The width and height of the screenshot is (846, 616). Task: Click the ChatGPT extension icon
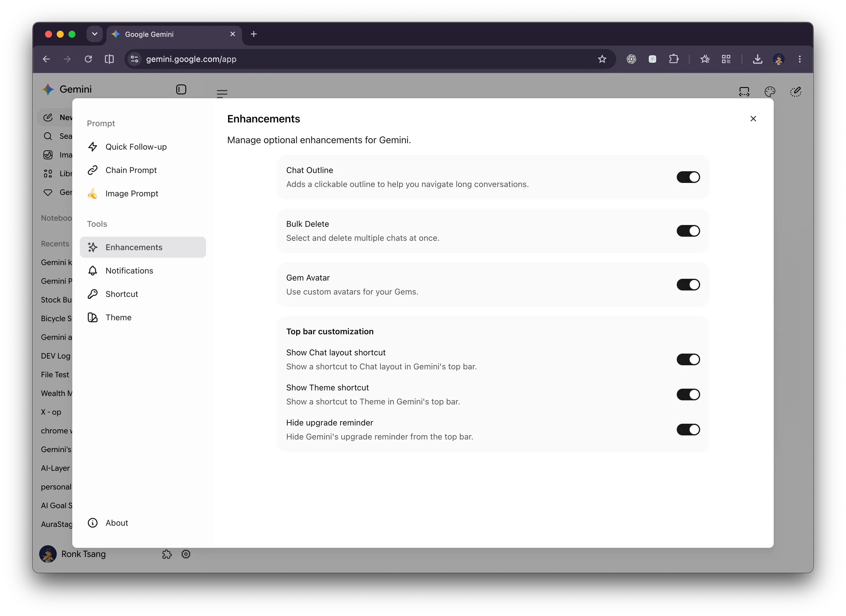click(x=631, y=59)
